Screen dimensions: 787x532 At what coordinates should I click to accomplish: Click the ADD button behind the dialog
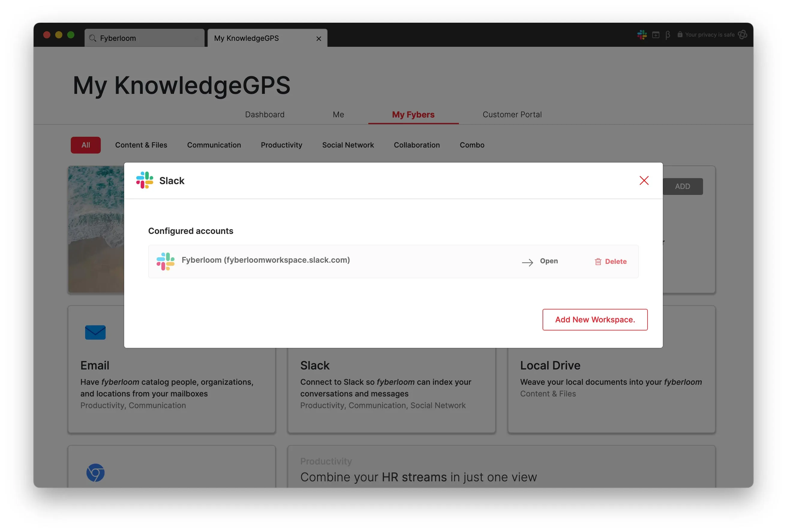[x=682, y=186]
